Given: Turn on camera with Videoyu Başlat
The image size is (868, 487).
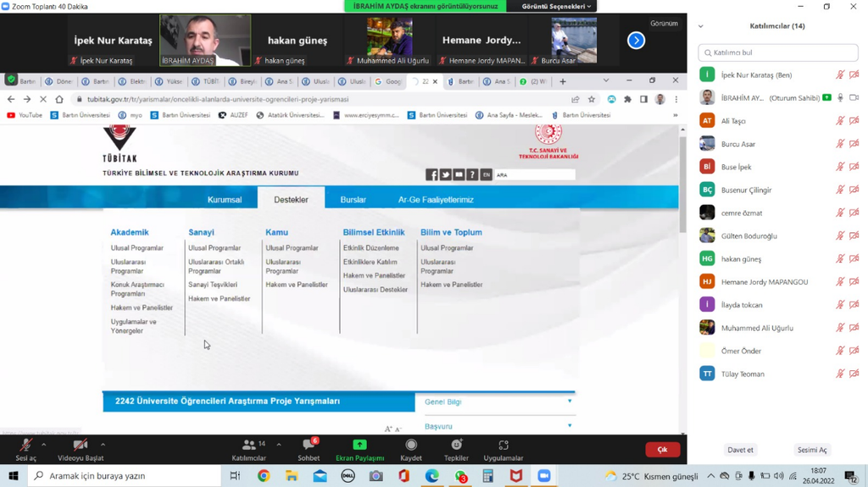Looking at the screenshot, I should coord(80,445).
